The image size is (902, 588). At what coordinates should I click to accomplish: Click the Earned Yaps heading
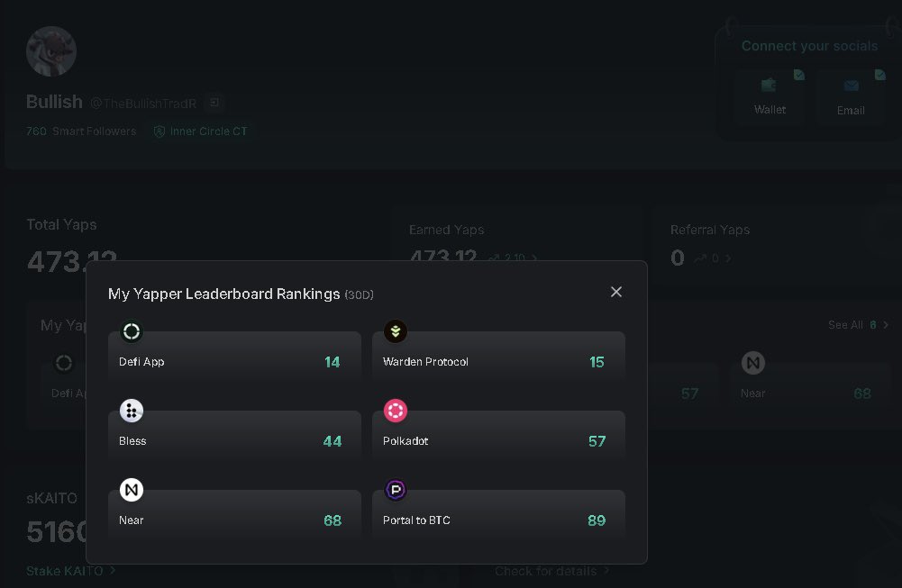446,230
